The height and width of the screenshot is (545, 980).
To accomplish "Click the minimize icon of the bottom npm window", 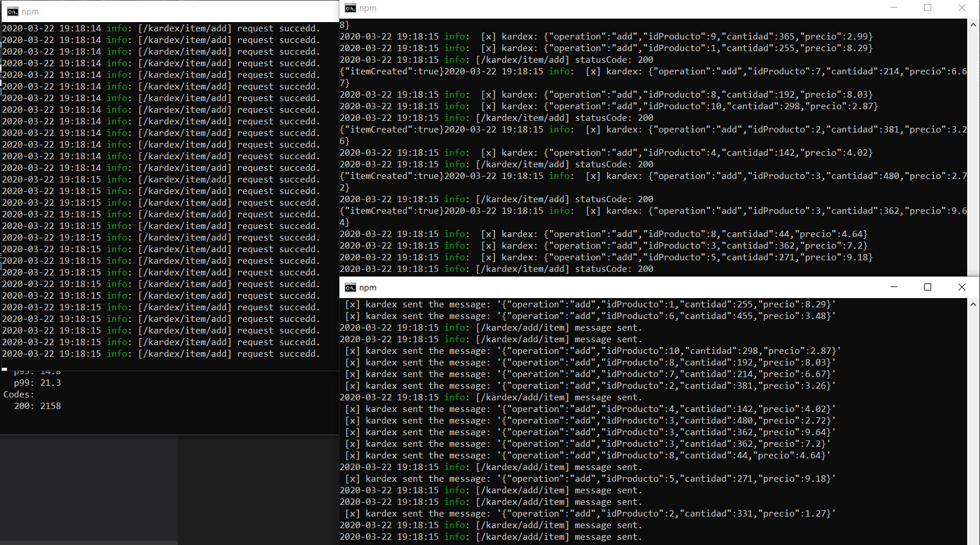I will pyautogui.click(x=893, y=287).
